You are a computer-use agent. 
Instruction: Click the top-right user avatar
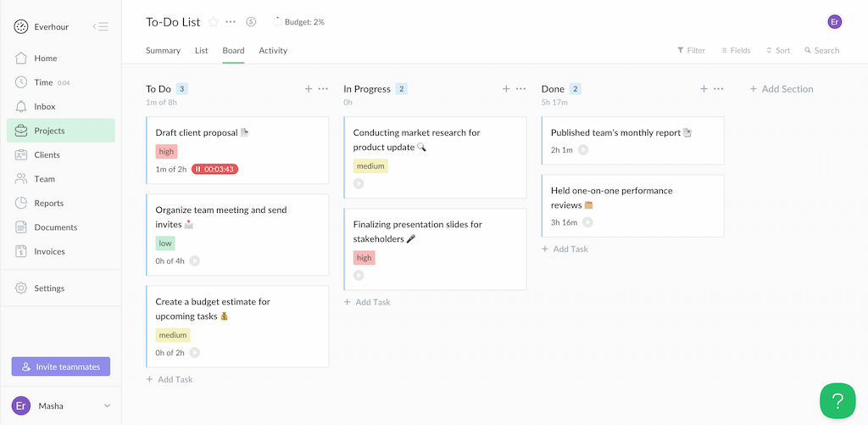pos(835,22)
